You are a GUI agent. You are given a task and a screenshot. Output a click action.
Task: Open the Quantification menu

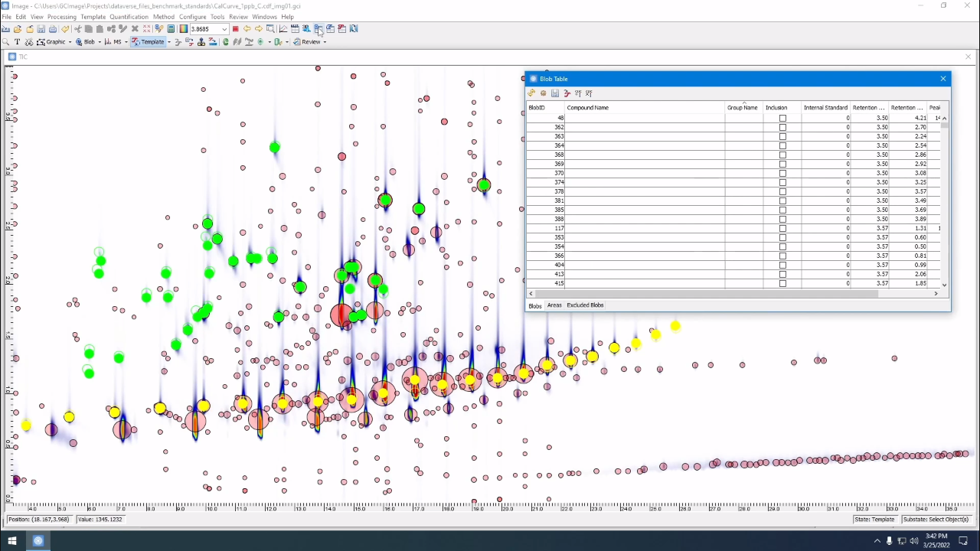tap(129, 17)
